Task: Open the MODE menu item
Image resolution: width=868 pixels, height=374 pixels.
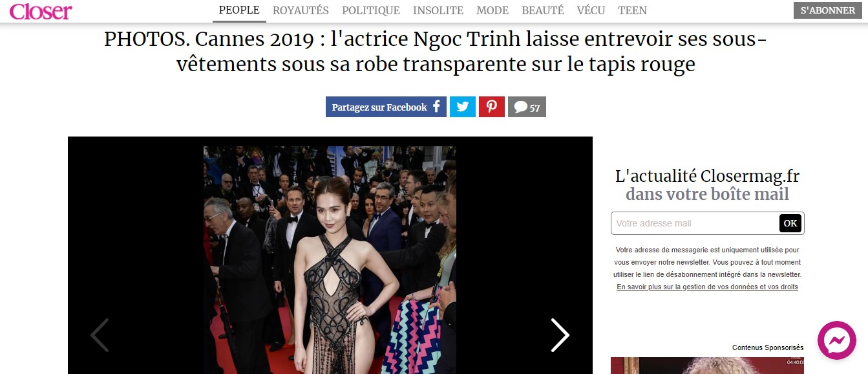Action: point(492,10)
